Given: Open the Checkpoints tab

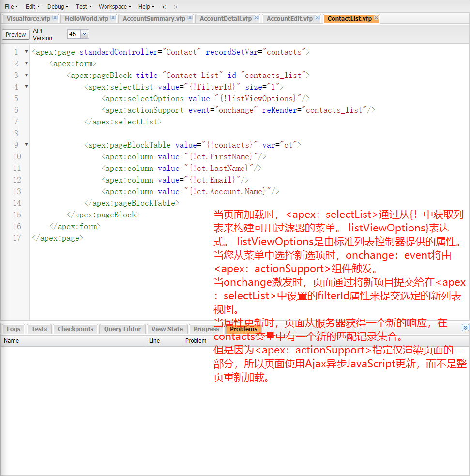Looking at the screenshot, I should coord(75,329).
